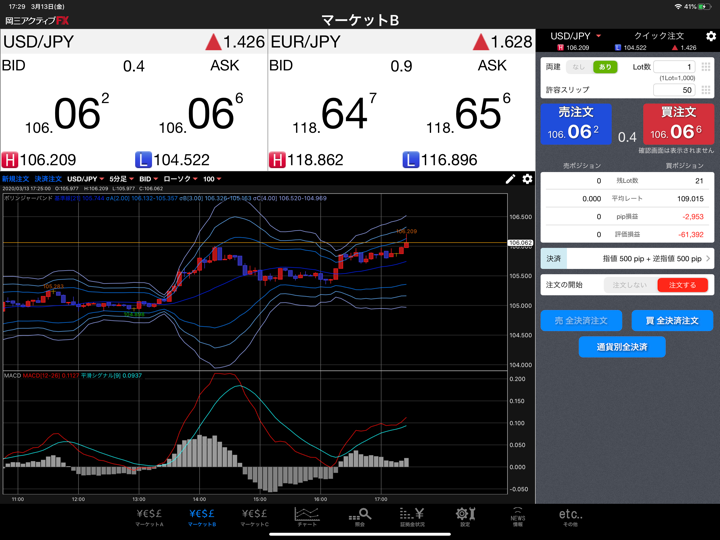This screenshot has height=540, width=720.
Task: Open chart settings gear icon
Action: tap(527, 179)
